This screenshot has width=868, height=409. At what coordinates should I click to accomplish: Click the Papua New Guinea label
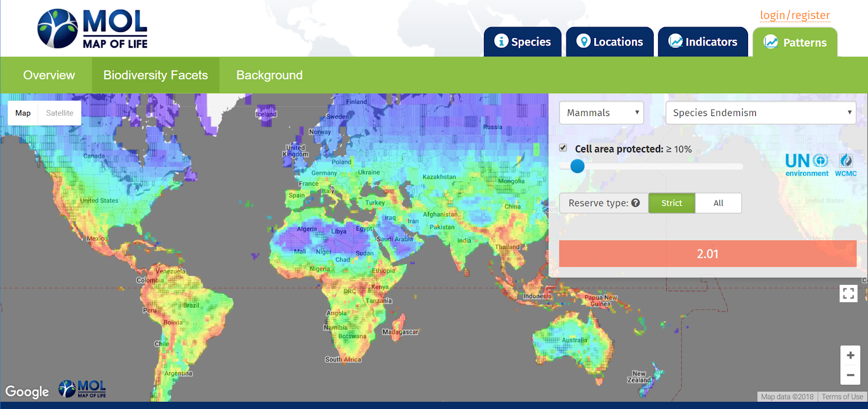(x=601, y=301)
